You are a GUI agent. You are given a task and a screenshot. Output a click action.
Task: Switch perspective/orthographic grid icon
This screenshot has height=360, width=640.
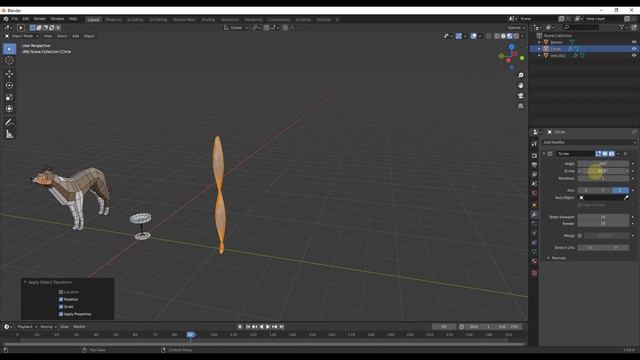(520, 106)
